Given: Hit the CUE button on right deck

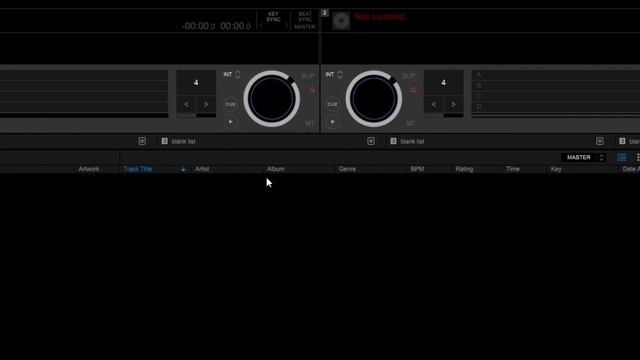Looking at the screenshot, I should pos(333,104).
